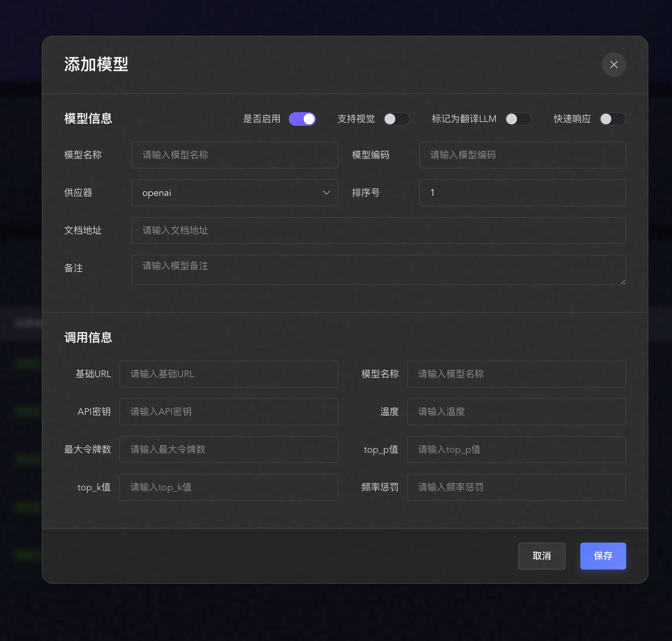Enable the 快速响应 toggle

(x=612, y=119)
